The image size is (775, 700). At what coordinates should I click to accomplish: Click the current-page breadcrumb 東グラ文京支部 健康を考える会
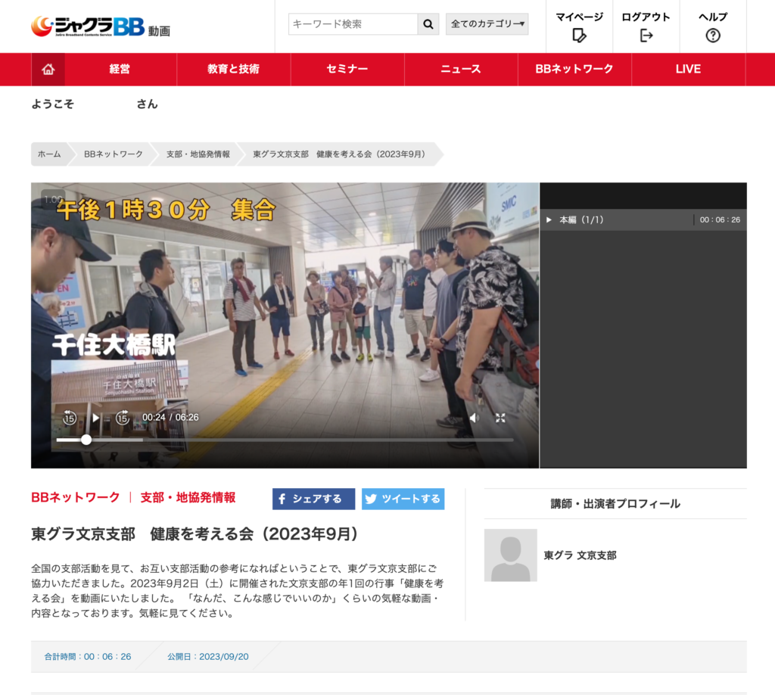pos(339,154)
